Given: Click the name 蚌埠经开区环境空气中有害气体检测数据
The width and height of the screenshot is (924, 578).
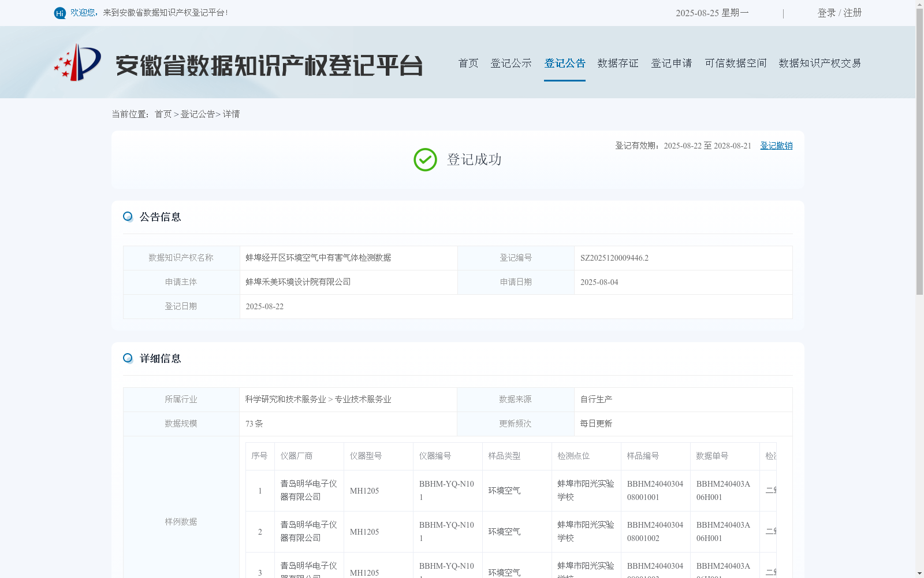Looking at the screenshot, I should (318, 258).
